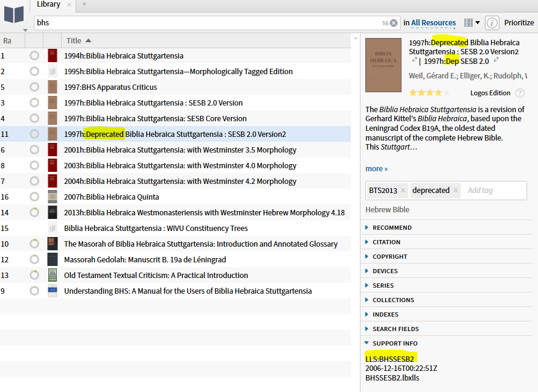Click the Massorah Gedolah cover icon
This screenshot has width=538, height=392.
click(53, 259)
